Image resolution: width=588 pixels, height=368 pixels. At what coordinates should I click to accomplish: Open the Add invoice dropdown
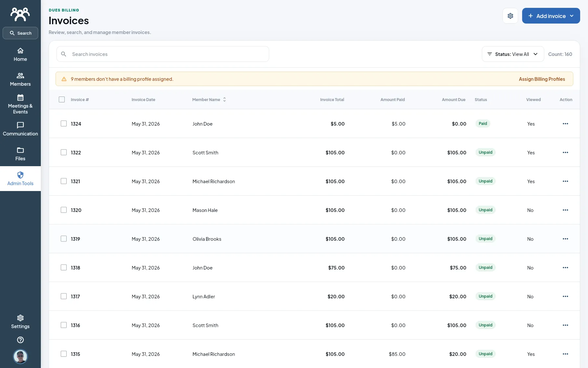click(x=551, y=16)
